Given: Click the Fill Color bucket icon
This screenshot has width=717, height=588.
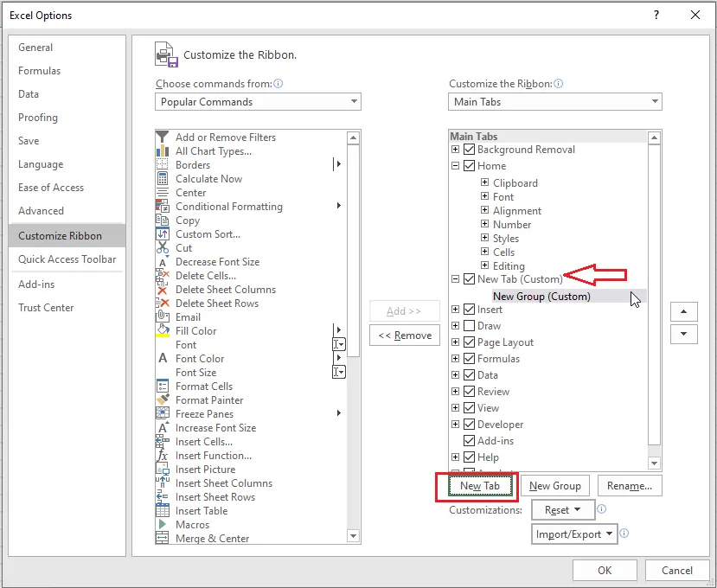Looking at the screenshot, I should tap(163, 330).
